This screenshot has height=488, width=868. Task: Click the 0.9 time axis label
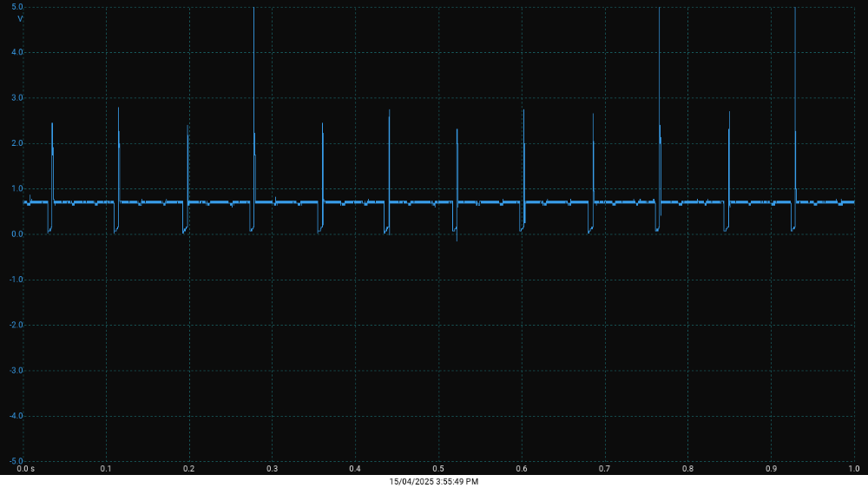click(x=771, y=469)
